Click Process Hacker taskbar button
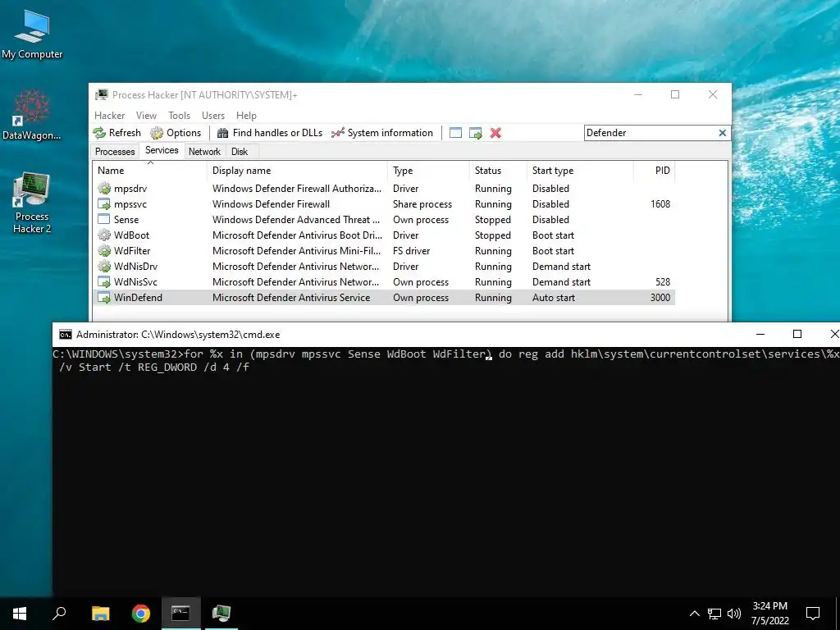 pos(221,614)
